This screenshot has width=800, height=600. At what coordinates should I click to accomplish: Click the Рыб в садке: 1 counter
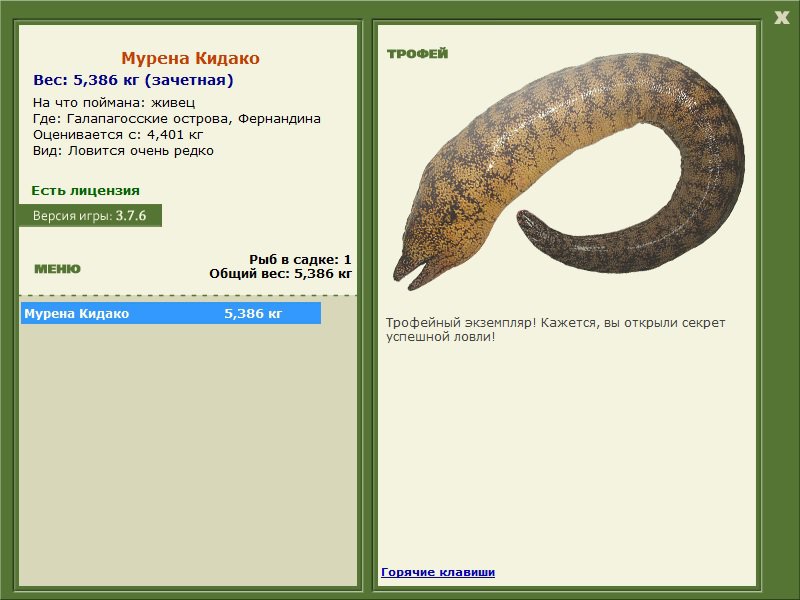[x=300, y=259]
